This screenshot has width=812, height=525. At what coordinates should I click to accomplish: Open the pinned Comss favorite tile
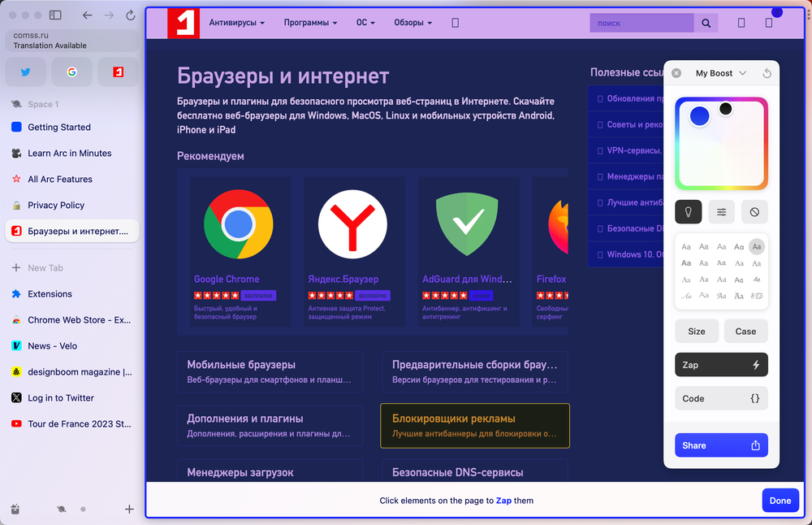[x=118, y=72]
